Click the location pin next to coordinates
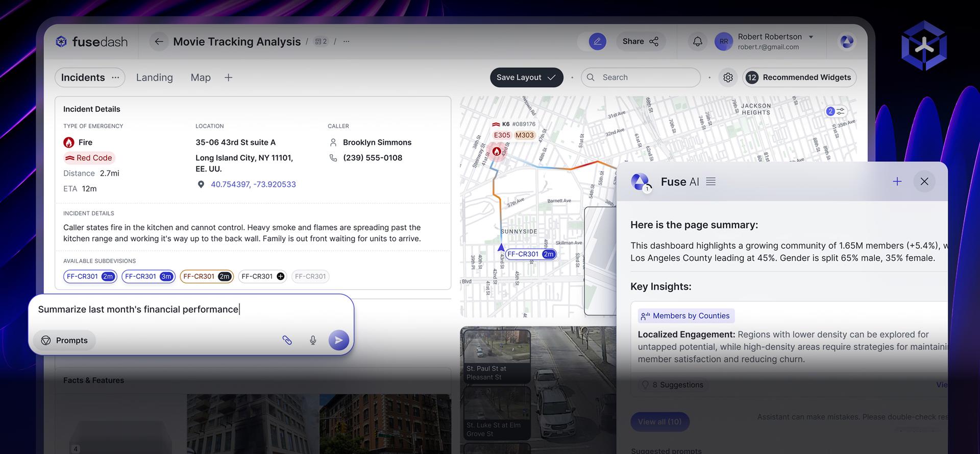Screen dimensions: 980x454 [x=201, y=184]
